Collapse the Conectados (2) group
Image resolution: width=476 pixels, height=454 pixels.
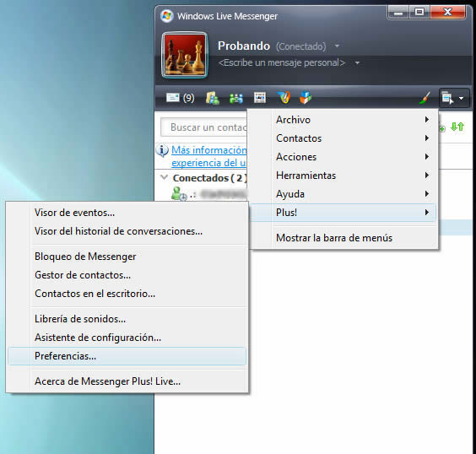[x=164, y=177]
